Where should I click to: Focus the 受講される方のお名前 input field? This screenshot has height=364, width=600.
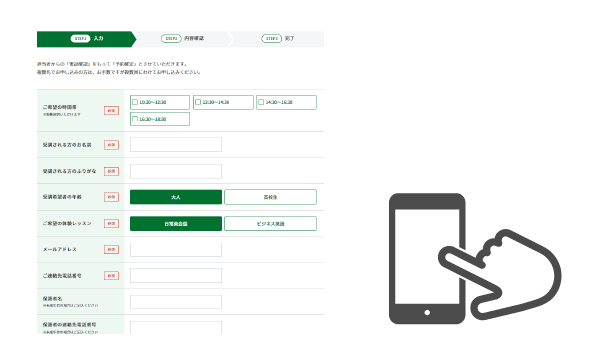176,145
